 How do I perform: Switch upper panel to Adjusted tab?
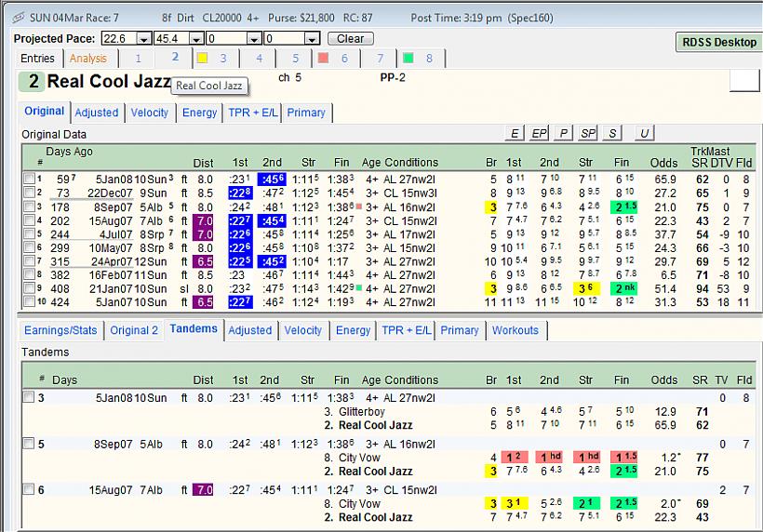pos(97,113)
